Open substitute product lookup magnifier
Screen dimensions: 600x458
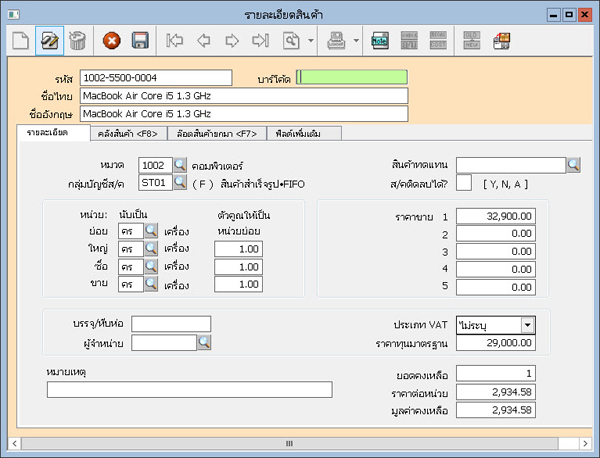[573, 165]
